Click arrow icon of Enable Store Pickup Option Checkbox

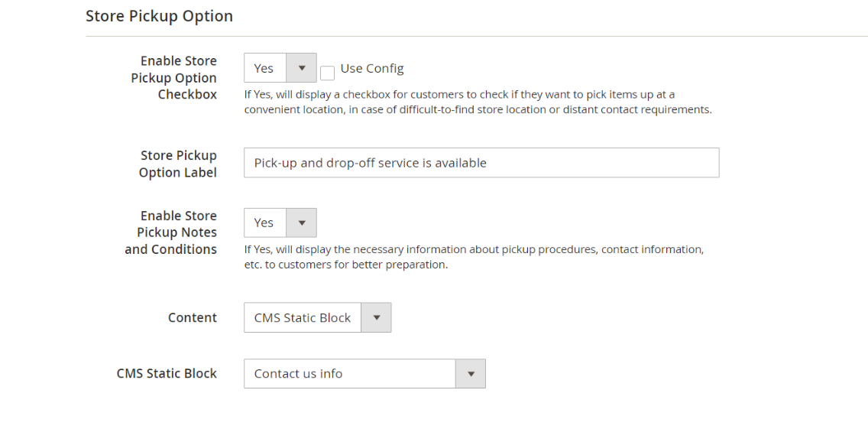[301, 68]
